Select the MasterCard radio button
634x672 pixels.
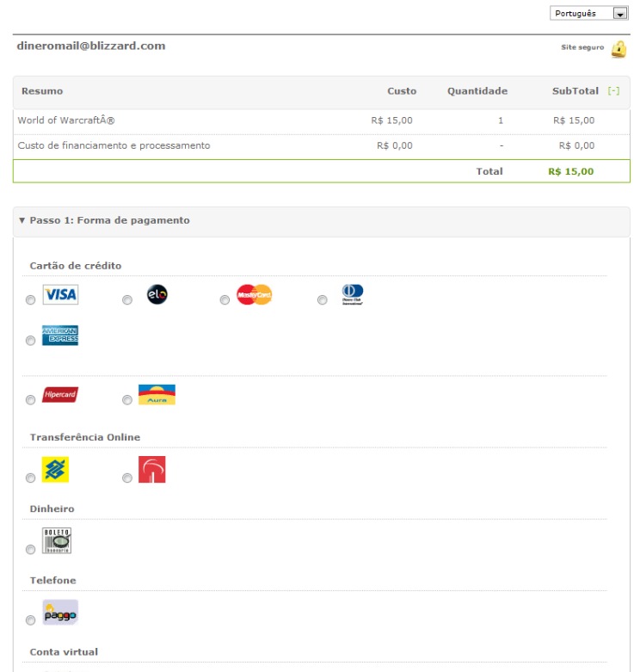click(225, 300)
